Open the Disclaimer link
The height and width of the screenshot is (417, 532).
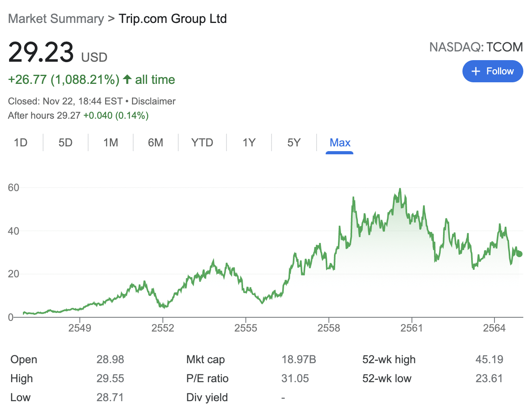[153, 101]
